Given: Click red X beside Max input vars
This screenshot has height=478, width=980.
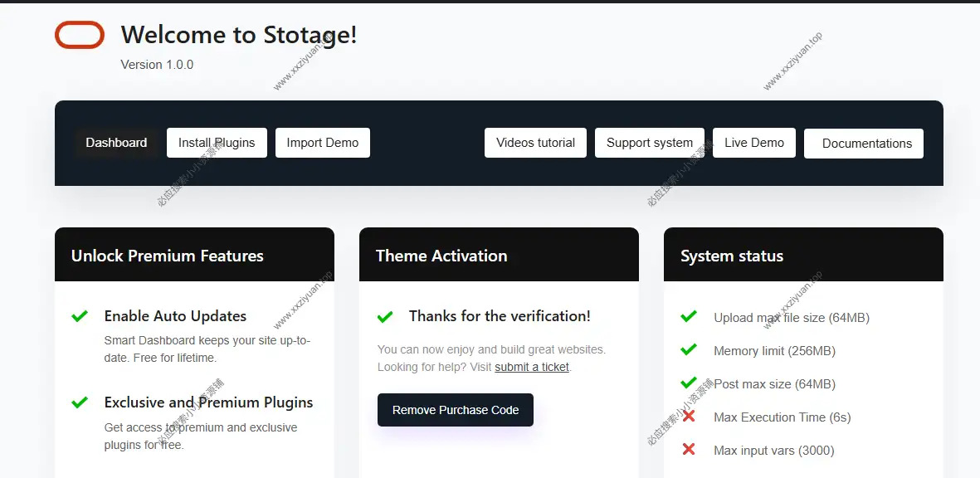Looking at the screenshot, I should coord(689,450).
